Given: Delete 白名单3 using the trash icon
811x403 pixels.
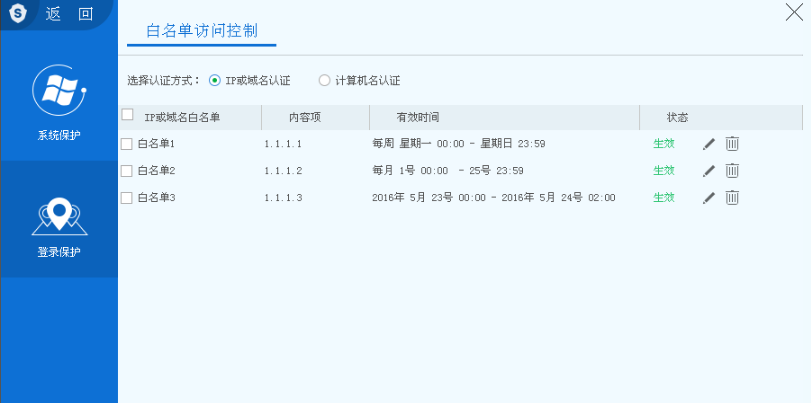Looking at the screenshot, I should tap(732, 198).
